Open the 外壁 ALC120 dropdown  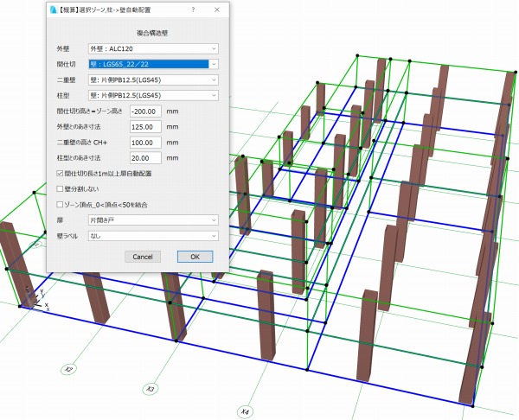(x=152, y=48)
